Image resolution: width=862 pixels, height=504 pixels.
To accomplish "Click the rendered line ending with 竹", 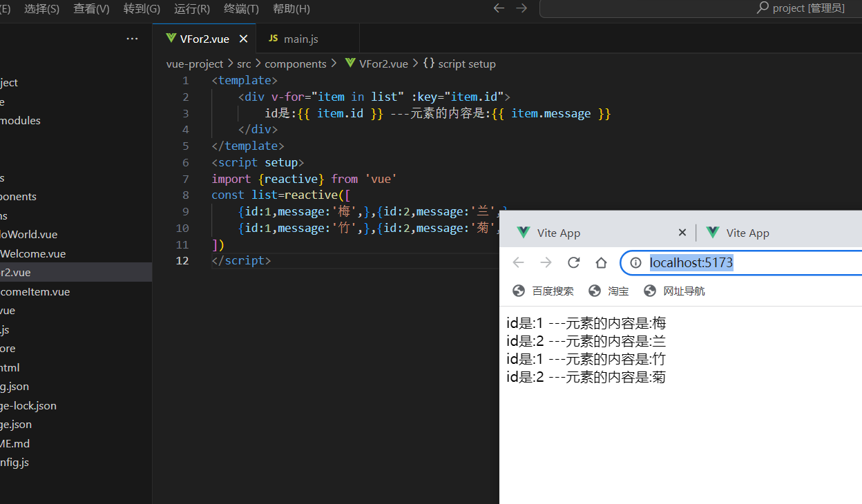I will pyautogui.click(x=586, y=358).
